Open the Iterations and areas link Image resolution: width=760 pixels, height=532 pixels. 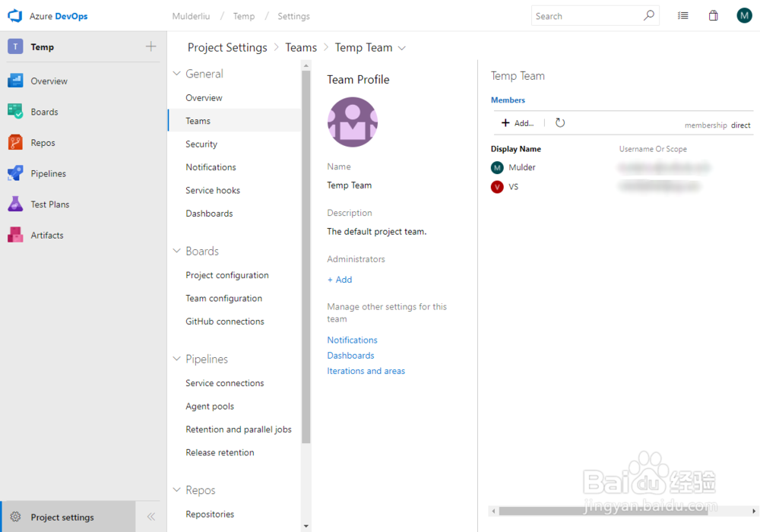[x=366, y=370]
